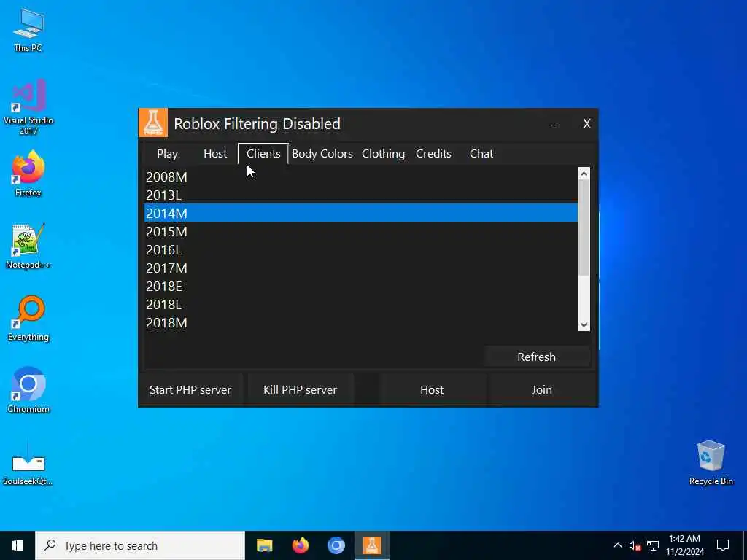Select the 2008M client
The image size is (747, 560).
(360, 176)
